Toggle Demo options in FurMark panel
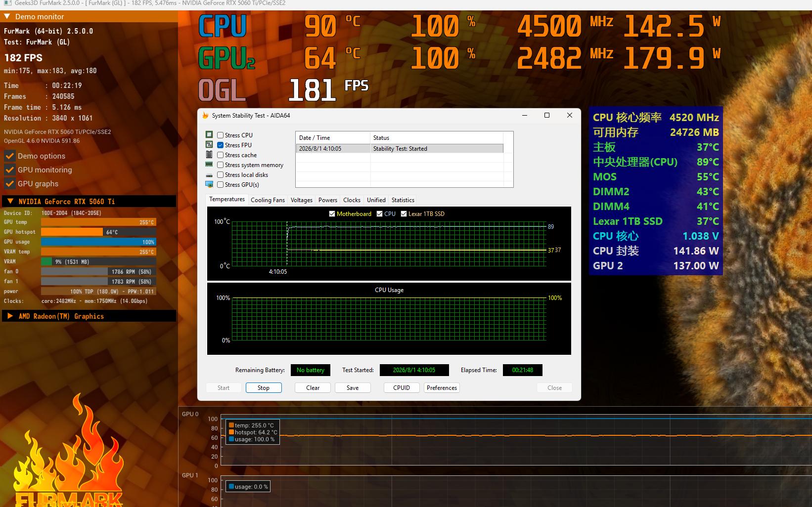This screenshot has width=812, height=507. (9, 156)
